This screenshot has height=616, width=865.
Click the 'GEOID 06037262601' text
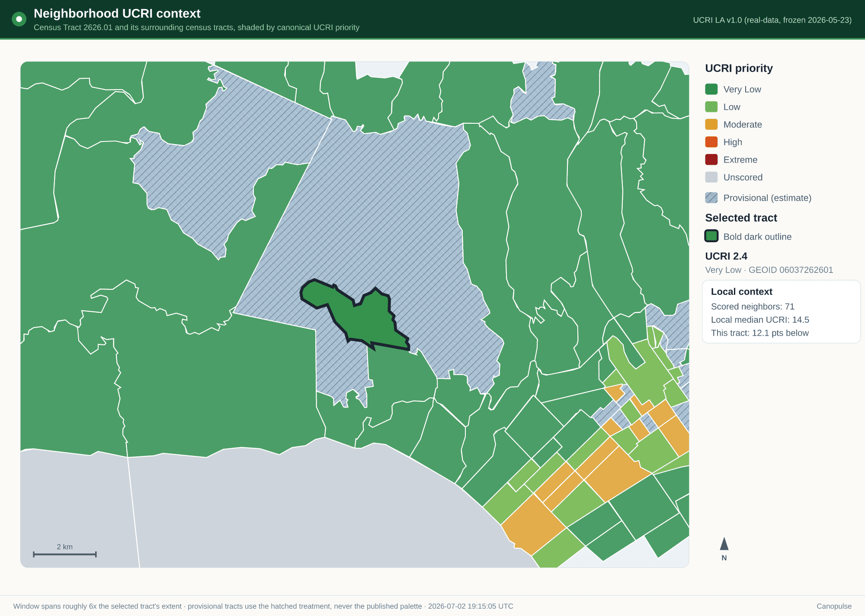pyautogui.click(x=791, y=270)
